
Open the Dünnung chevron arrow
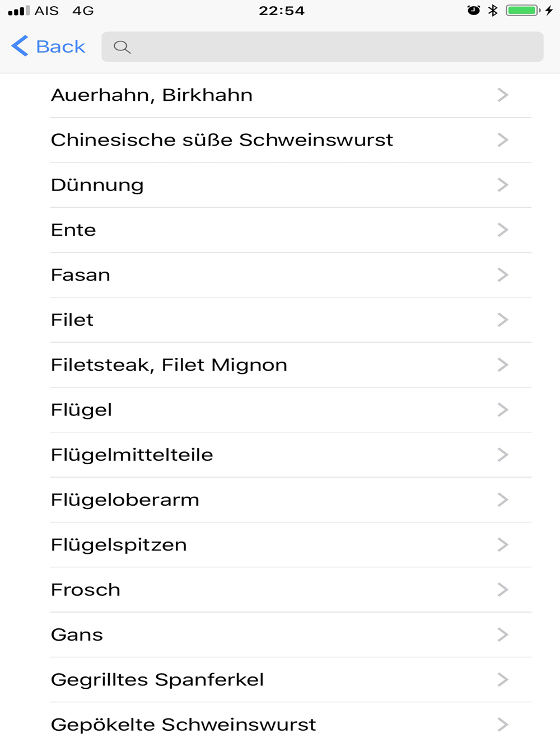pos(503,185)
